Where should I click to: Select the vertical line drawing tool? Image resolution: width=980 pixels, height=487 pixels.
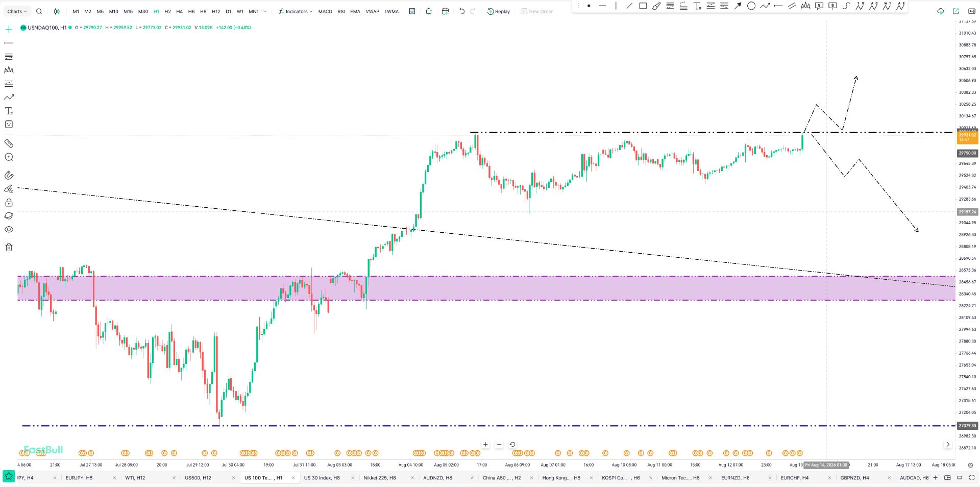click(616, 6)
